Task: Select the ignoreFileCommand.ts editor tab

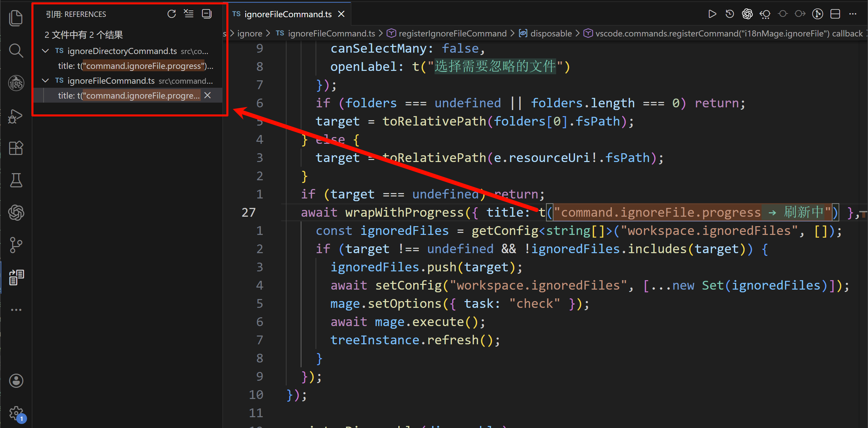Action: [287, 14]
